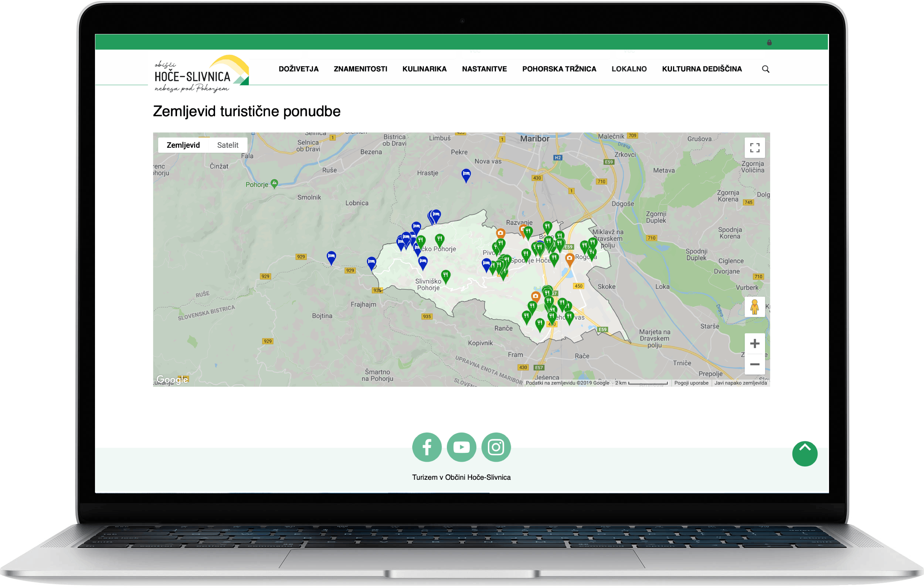Open the Instagram profile icon

point(496,447)
